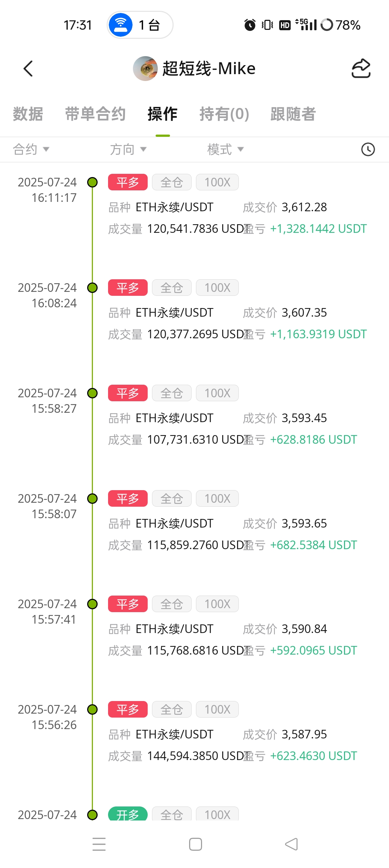Open the clock time filter icon
The width and height of the screenshot is (389, 868).
[x=368, y=149]
